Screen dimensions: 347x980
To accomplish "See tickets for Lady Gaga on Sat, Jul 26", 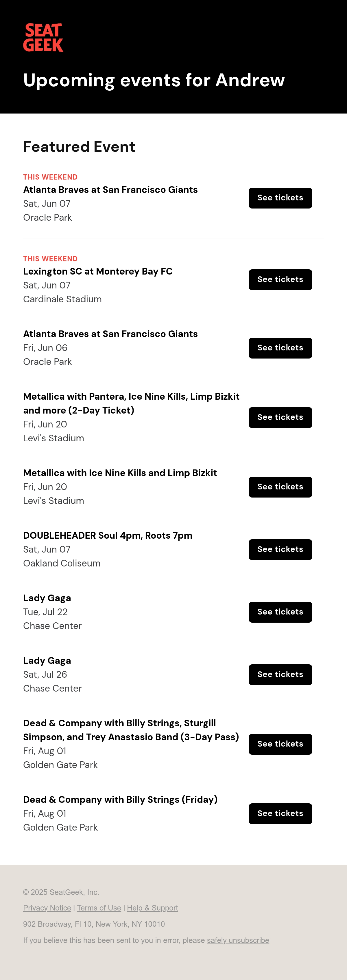I will [x=280, y=674].
